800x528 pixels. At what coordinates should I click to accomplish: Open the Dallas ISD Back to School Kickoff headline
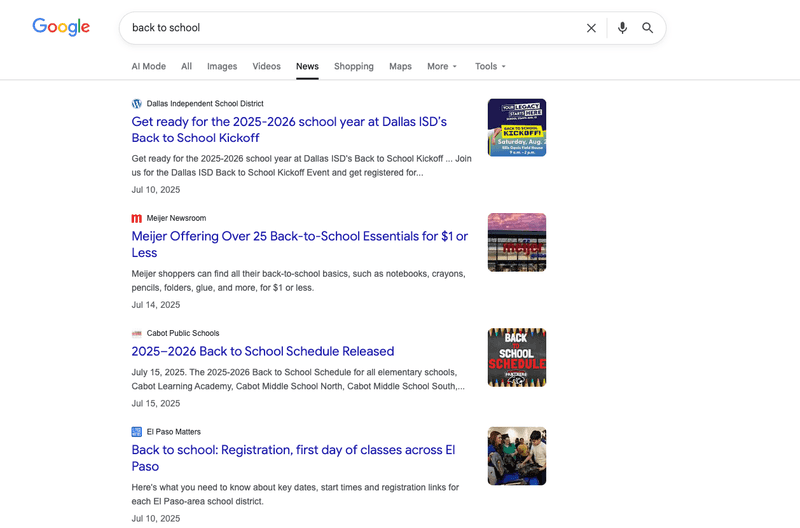pyautogui.click(x=289, y=130)
